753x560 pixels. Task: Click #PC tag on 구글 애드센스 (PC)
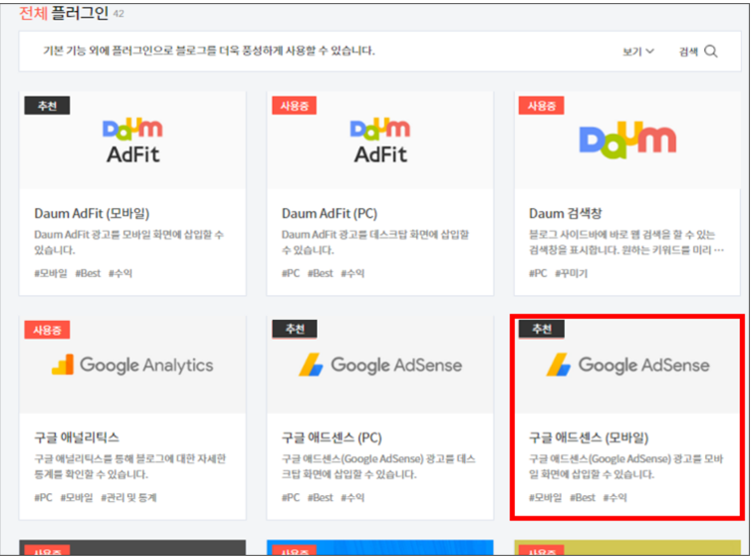[x=291, y=497]
